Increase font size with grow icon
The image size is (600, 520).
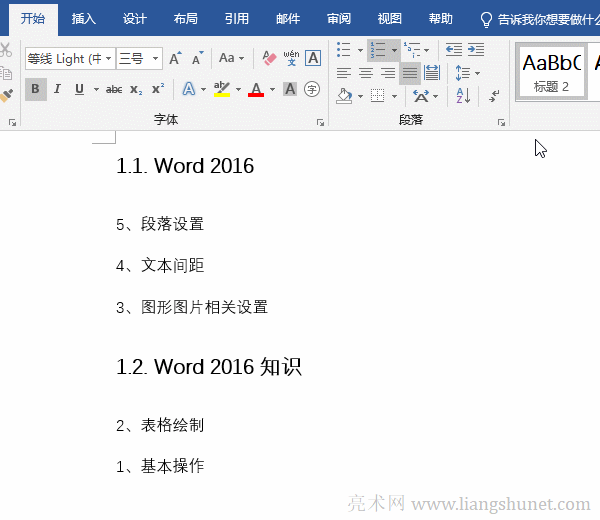coord(175,58)
